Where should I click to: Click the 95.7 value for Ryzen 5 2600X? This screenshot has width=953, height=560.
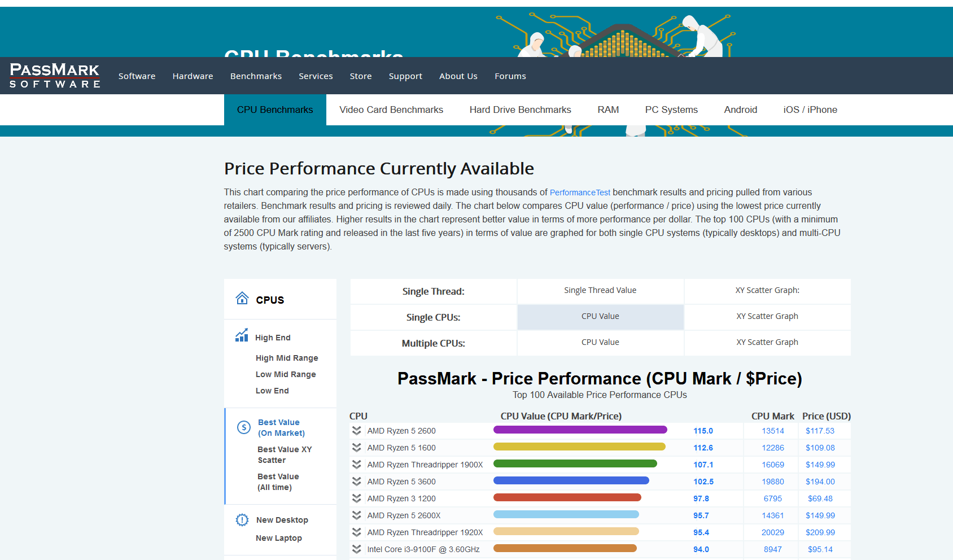(x=701, y=515)
